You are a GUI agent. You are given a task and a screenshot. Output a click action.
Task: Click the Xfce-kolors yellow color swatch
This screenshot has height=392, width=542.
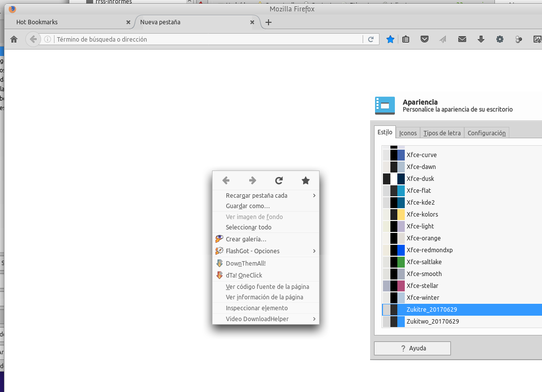pyautogui.click(x=401, y=214)
